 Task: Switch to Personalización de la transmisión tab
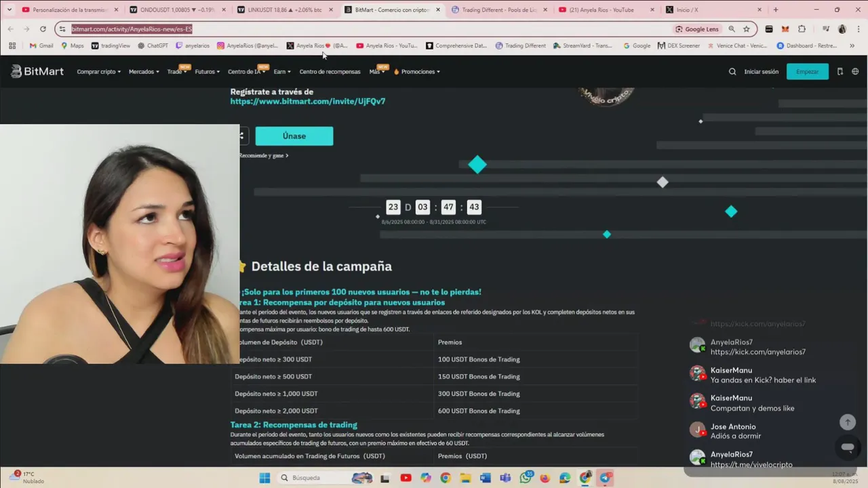click(69, 10)
